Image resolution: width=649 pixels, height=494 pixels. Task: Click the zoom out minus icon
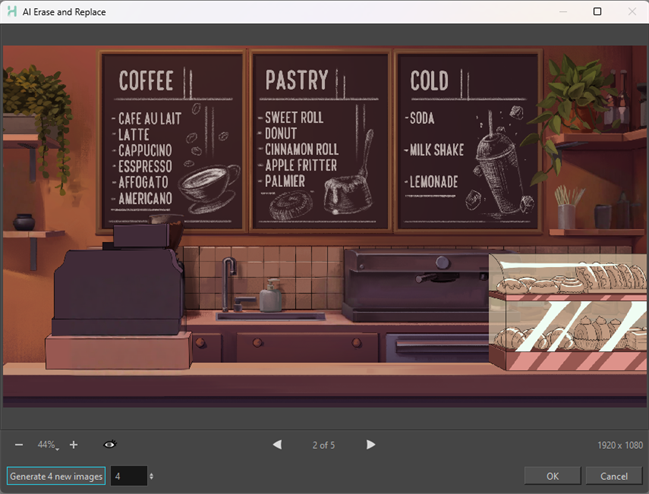pyautogui.click(x=19, y=444)
